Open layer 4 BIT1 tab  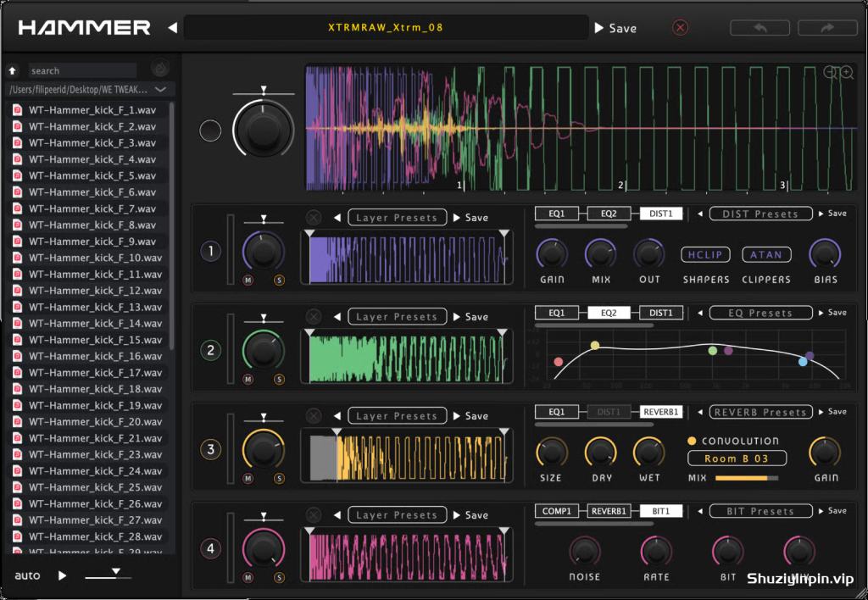pos(661,511)
